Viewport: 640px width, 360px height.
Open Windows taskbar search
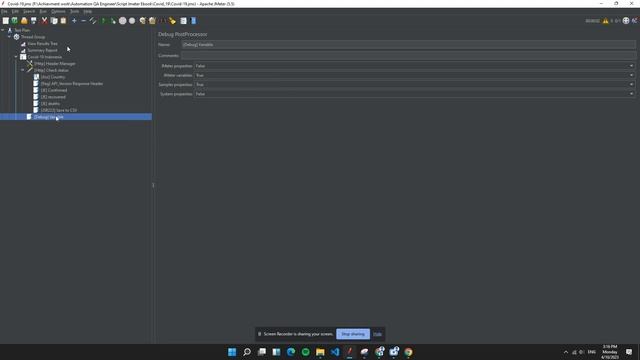(x=247, y=352)
